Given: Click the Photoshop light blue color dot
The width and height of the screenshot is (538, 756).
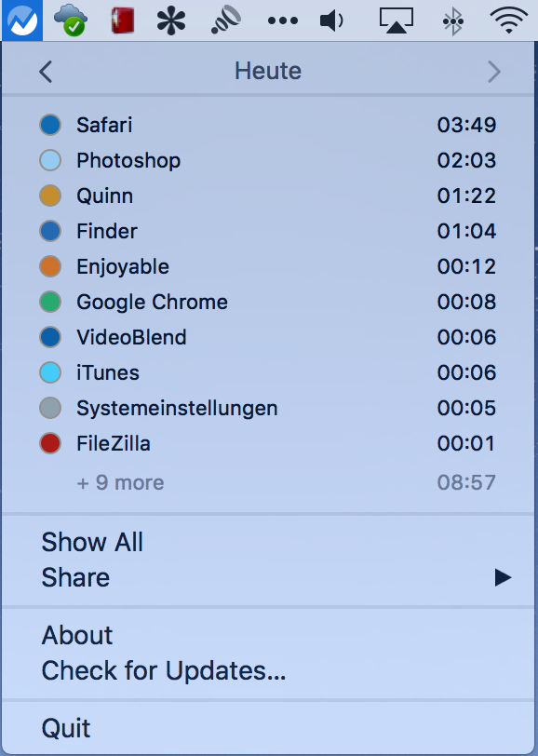Looking at the screenshot, I should 50,160.
